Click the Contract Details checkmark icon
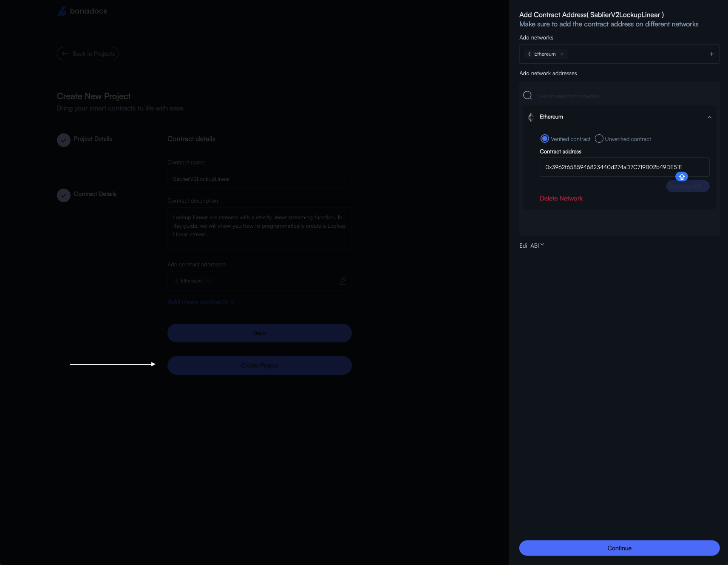The image size is (728, 565). pyautogui.click(x=64, y=195)
